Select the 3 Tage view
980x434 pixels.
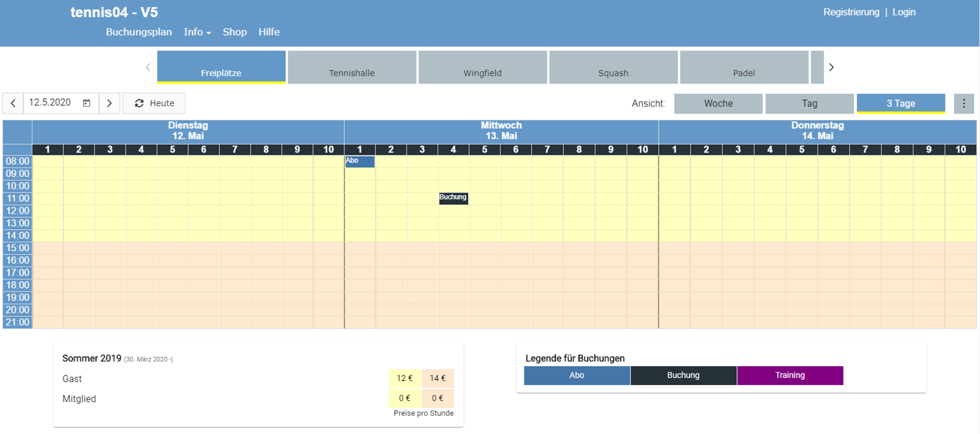pos(900,104)
